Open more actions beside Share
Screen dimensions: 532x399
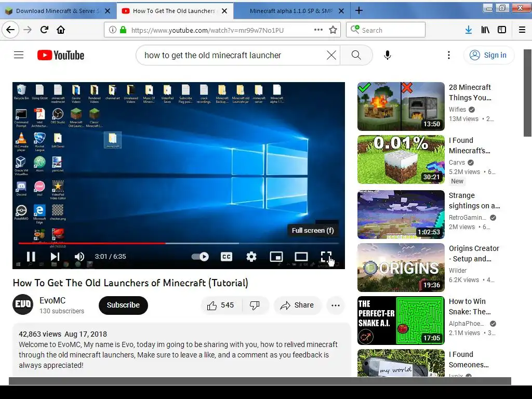click(336, 305)
